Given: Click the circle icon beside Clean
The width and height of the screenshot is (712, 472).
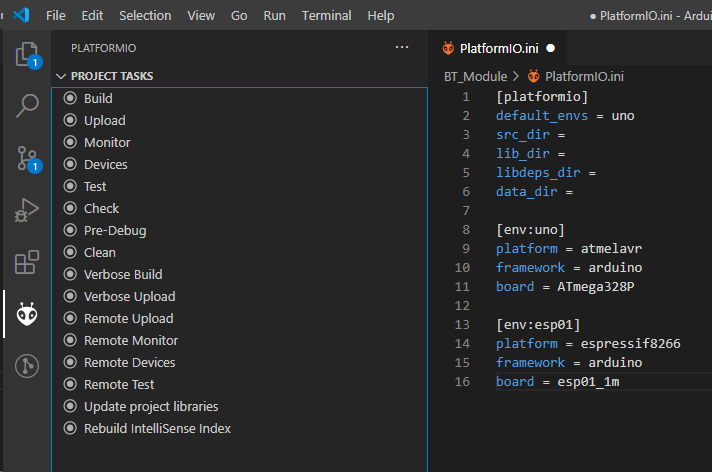Looking at the screenshot, I should click(70, 252).
